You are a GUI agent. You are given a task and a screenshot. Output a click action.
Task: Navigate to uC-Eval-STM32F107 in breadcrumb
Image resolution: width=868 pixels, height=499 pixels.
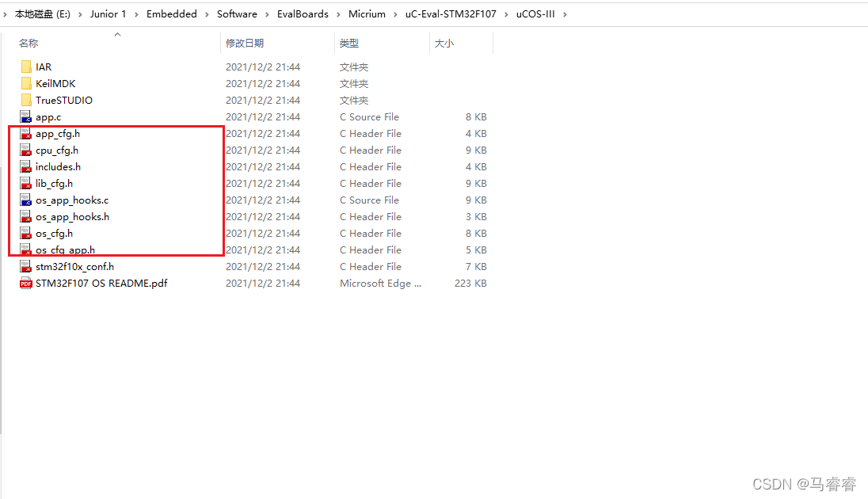point(451,14)
